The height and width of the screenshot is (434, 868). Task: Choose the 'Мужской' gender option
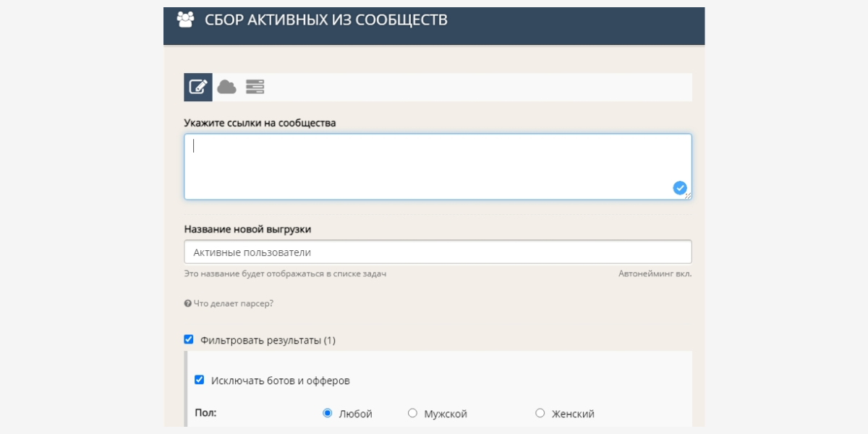point(412,413)
